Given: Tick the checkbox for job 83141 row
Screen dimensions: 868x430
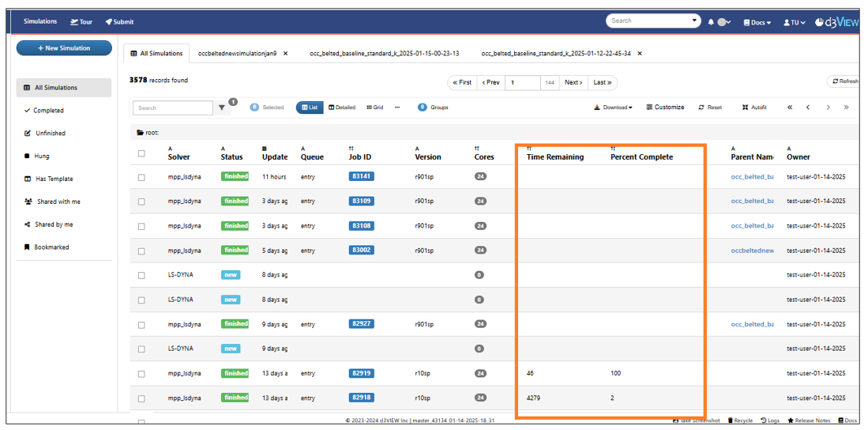Looking at the screenshot, I should pyautogui.click(x=141, y=177).
